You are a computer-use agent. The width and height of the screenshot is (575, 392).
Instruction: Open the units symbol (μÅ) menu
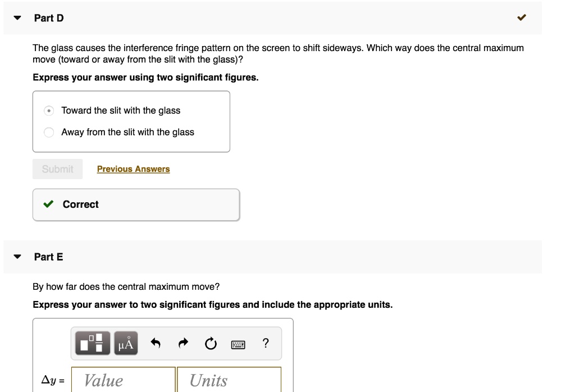tap(125, 343)
